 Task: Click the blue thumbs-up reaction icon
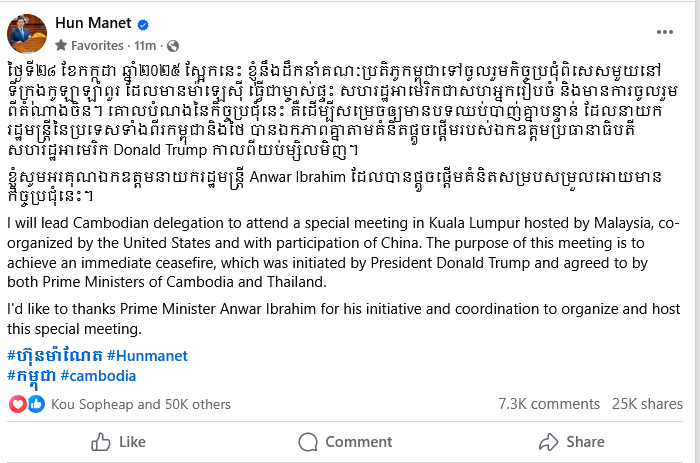35,404
